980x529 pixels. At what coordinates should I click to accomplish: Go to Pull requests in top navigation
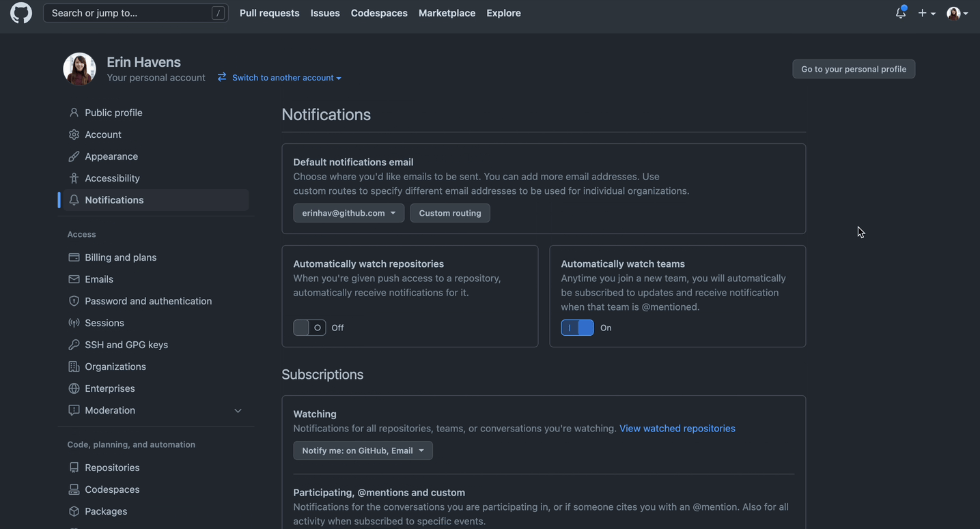[x=269, y=13]
